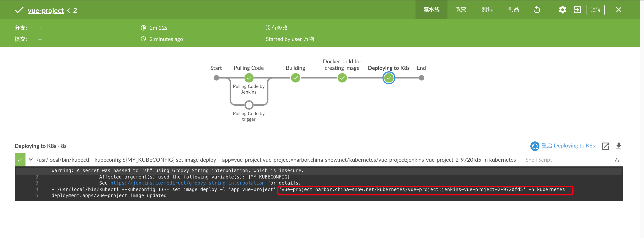Image resolution: width=644 pixels, height=238 pixels.
Task: Click log line 'deployment.apps/vue-project image updated'
Action: click(109, 196)
